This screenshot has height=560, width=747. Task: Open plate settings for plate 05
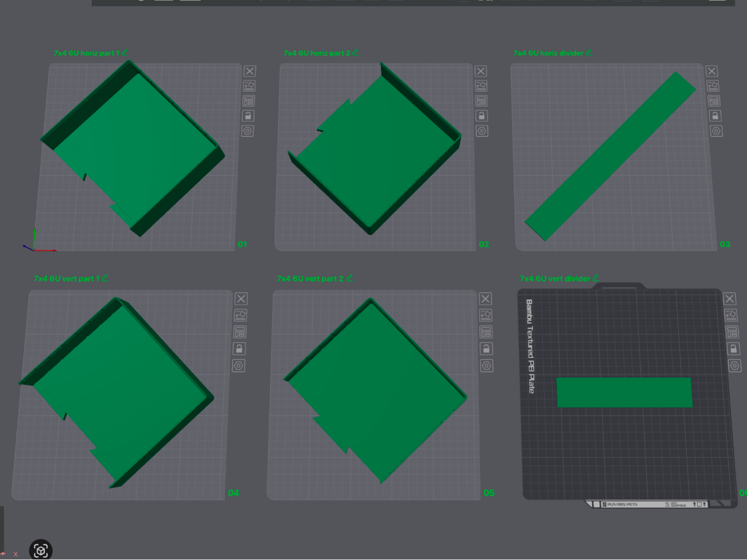click(x=487, y=366)
